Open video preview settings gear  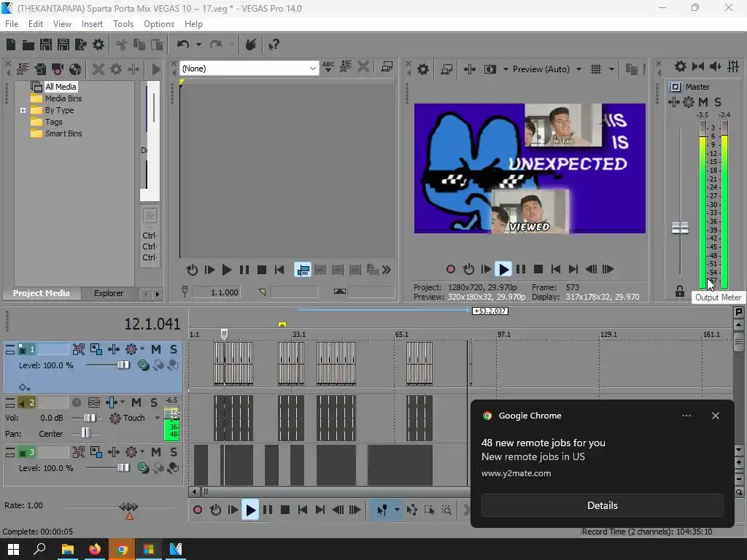coord(422,69)
